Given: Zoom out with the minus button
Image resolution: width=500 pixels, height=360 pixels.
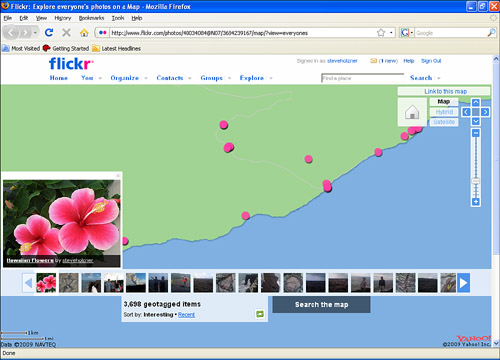Looking at the screenshot, I should [x=476, y=133].
